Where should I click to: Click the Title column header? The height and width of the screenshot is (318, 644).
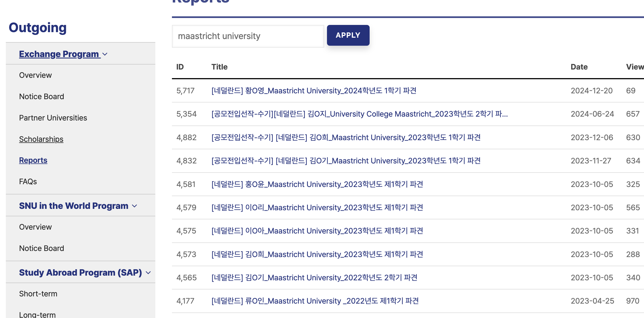coord(220,67)
